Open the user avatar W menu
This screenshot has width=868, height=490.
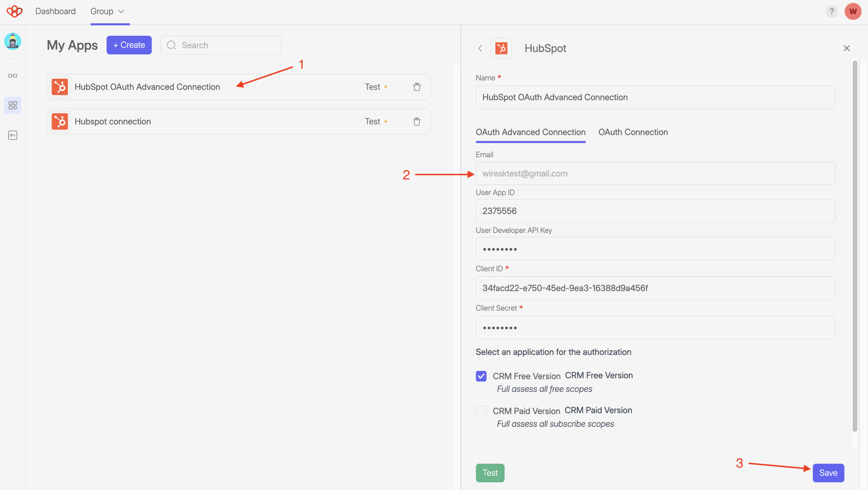pyautogui.click(x=853, y=12)
